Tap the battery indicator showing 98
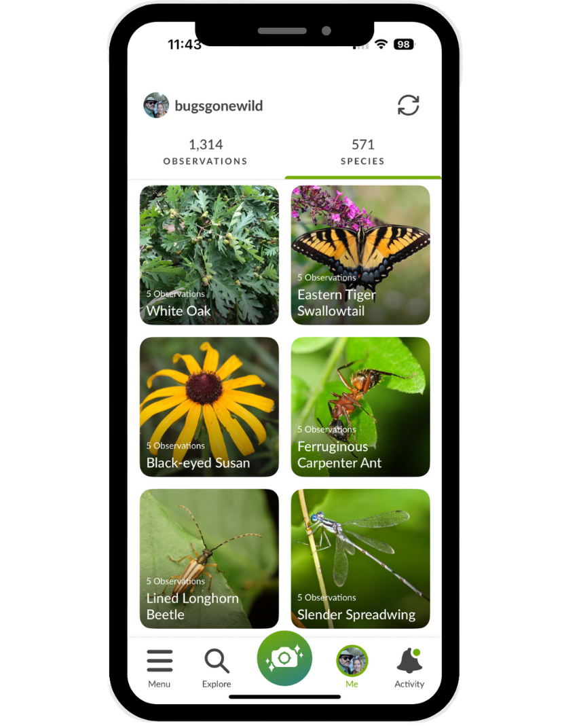This screenshot has height=728, width=562. (404, 44)
